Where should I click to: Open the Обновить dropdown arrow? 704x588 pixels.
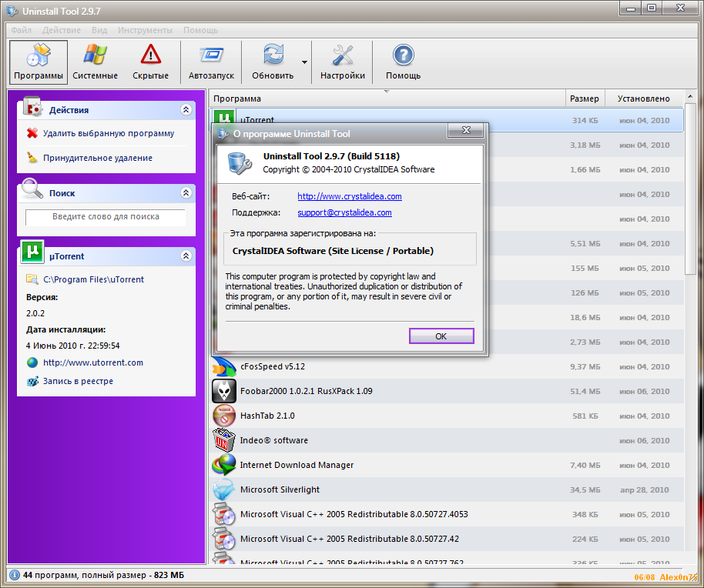pos(305,62)
